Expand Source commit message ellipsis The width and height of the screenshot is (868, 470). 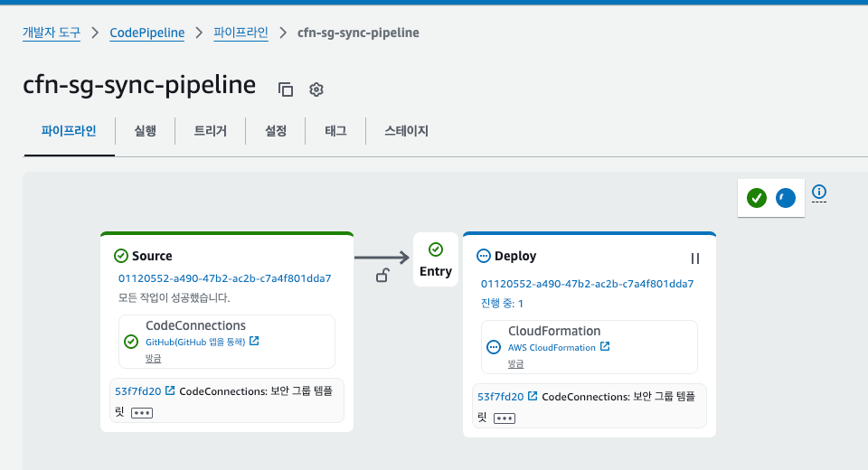point(142,413)
